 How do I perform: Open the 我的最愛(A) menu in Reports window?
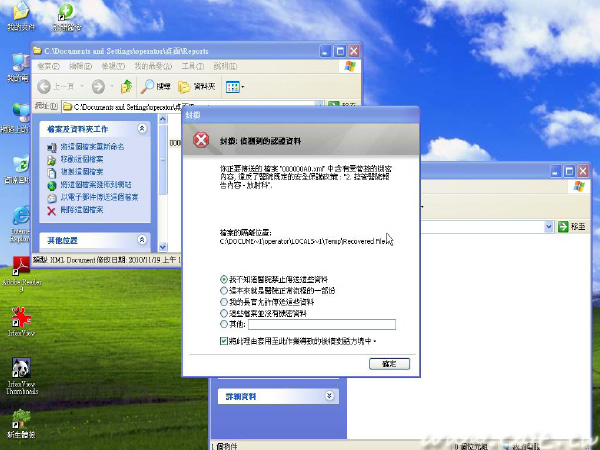153,66
